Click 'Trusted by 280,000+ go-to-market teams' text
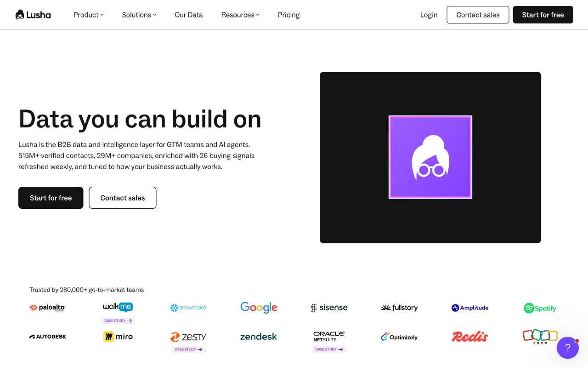The height and width of the screenshot is (368, 588). click(87, 290)
